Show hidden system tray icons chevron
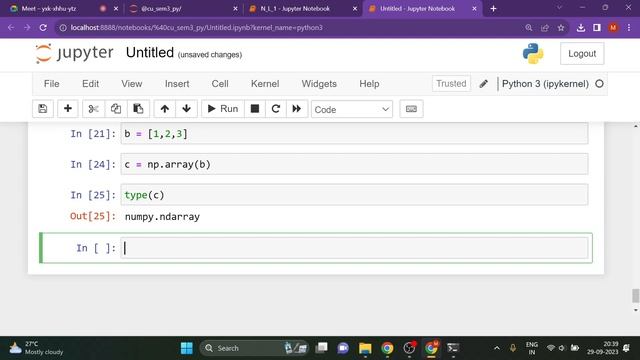Image resolution: width=640 pixels, height=360 pixels. point(497,348)
